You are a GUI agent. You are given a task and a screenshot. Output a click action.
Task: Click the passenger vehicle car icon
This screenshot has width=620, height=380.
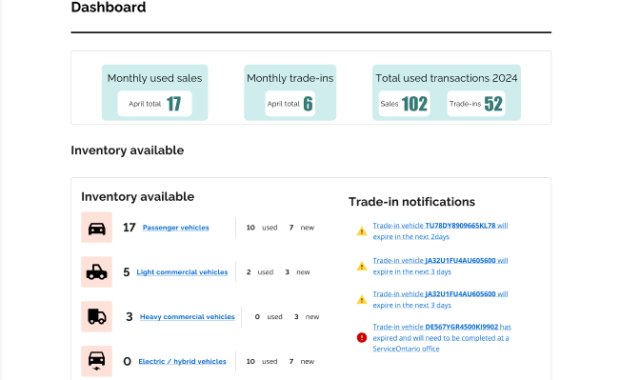96,227
